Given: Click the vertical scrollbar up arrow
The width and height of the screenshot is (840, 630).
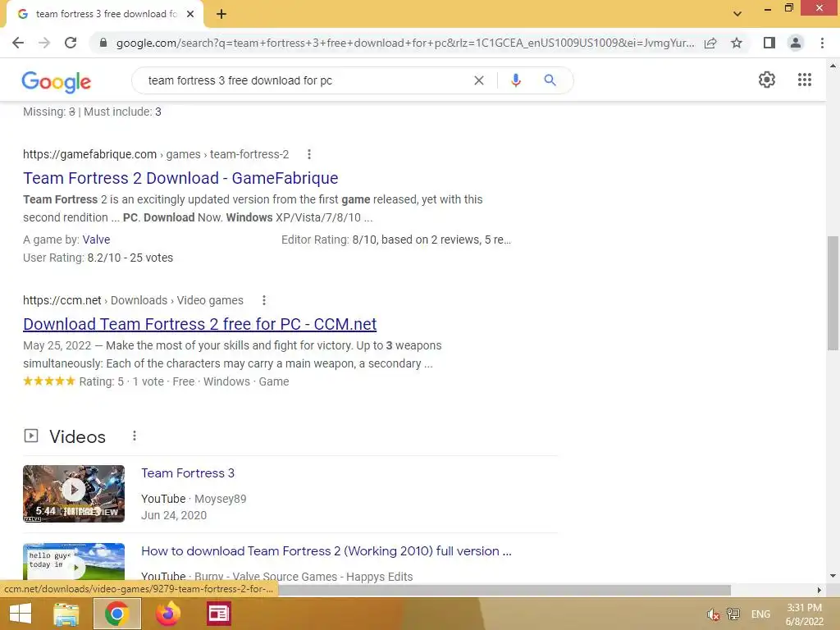Looking at the screenshot, I should (x=833, y=66).
